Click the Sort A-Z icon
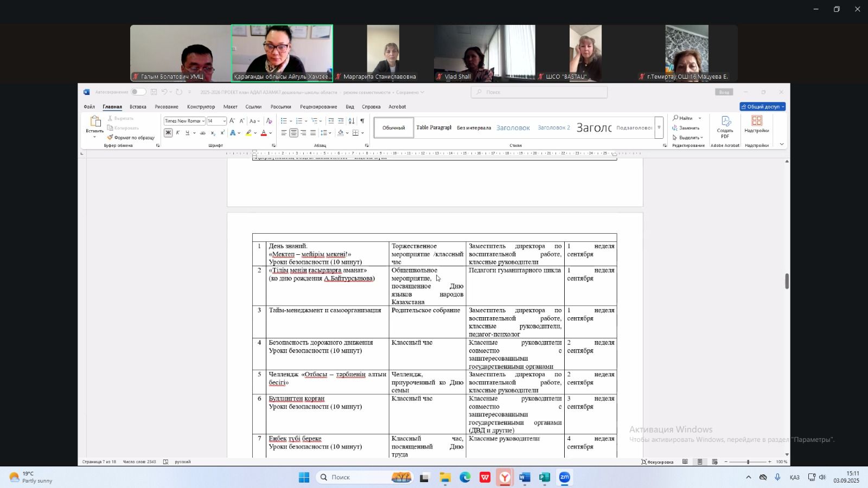This screenshot has width=868, height=488. pos(351,121)
